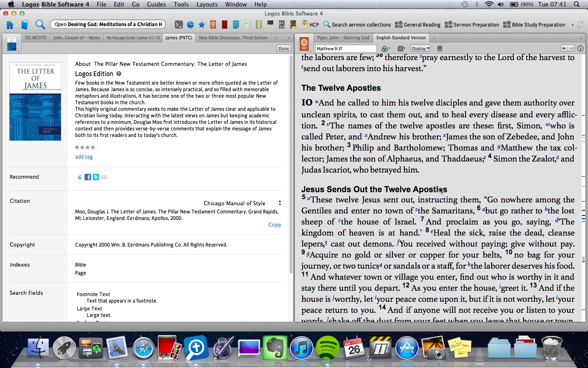
Task: Click the Bible index entry
Action: click(x=80, y=265)
